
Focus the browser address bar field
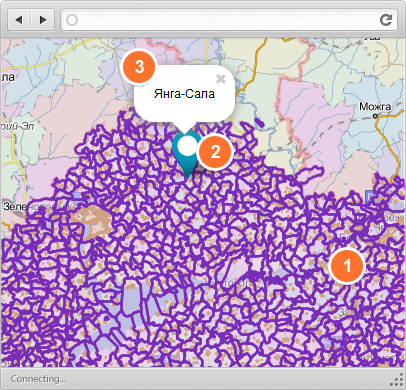229,20
